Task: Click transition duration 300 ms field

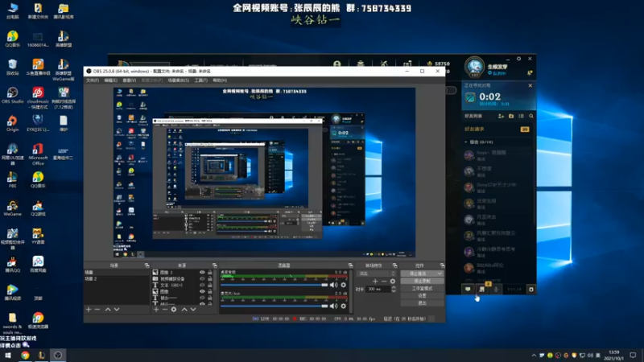Action: [378, 289]
